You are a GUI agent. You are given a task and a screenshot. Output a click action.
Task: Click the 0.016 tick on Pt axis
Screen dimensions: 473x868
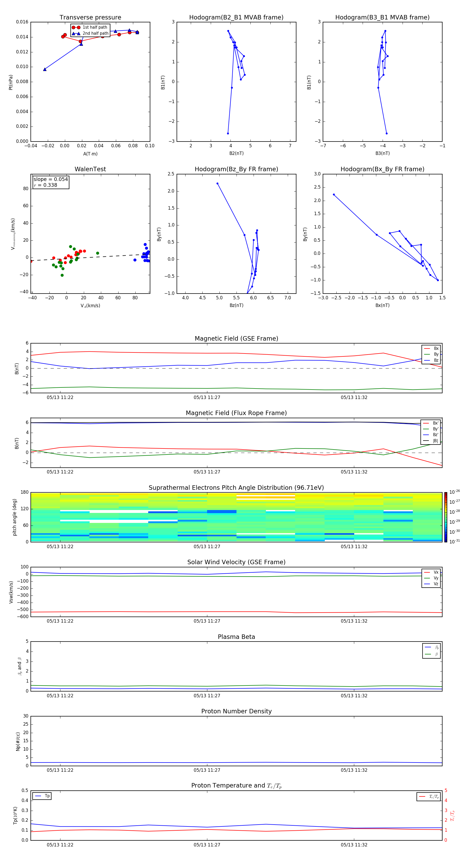(x=22, y=22)
